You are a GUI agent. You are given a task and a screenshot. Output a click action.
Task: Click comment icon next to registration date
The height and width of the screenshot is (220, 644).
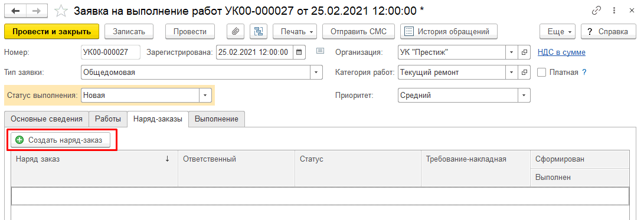tap(321, 51)
